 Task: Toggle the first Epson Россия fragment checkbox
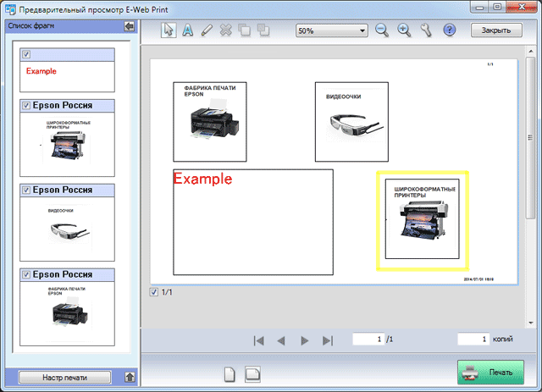(x=28, y=106)
